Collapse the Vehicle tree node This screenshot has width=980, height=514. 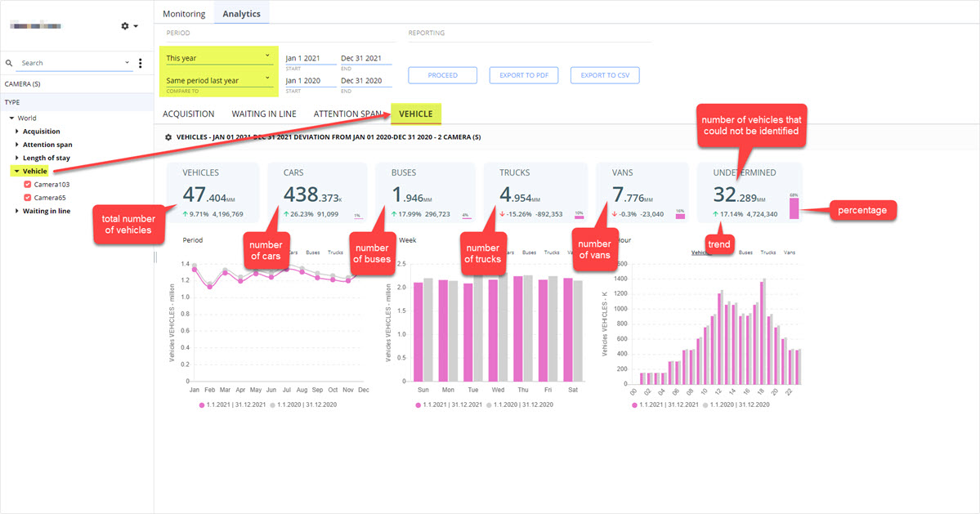[x=17, y=171]
